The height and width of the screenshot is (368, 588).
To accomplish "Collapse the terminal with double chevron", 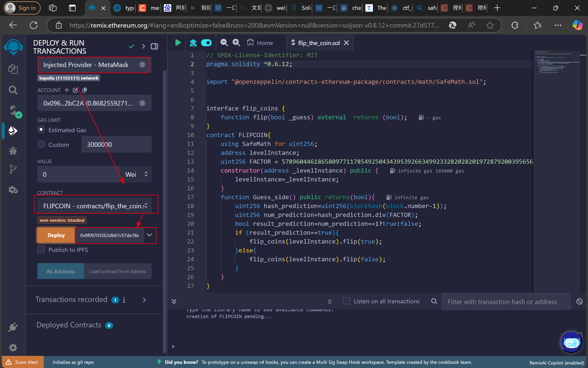I will (x=174, y=301).
